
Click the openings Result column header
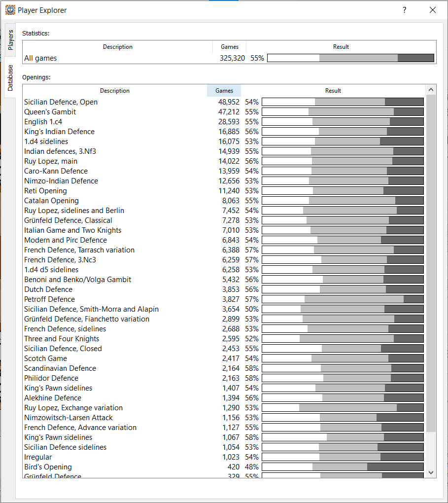333,91
